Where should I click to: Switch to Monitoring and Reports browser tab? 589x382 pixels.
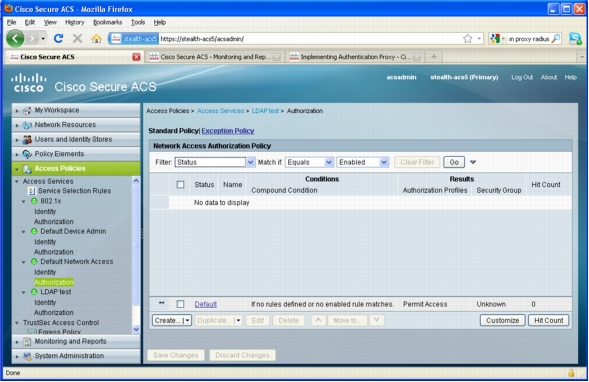click(x=214, y=57)
